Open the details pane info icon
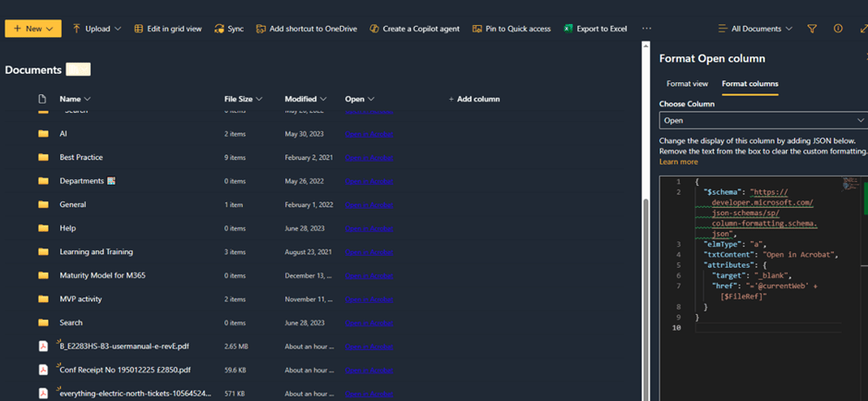 pos(838,29)
